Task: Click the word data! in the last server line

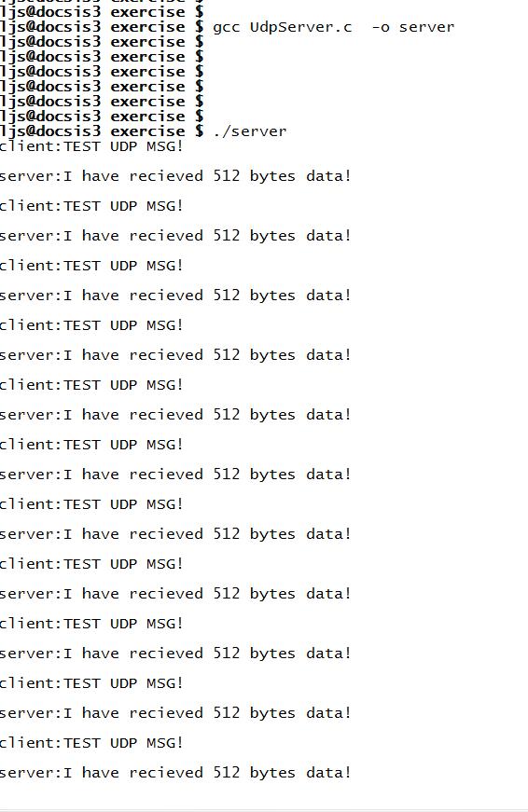Action: pyautogui.click(x=328, y=773)
